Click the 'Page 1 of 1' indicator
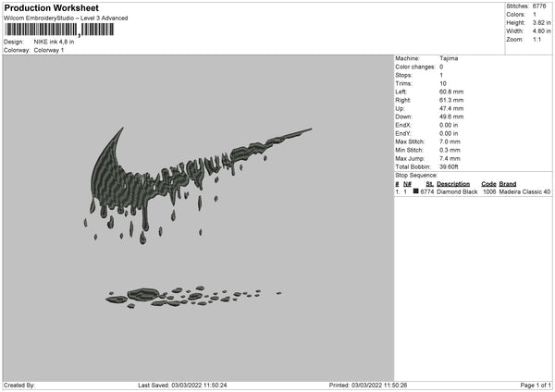The width and height of the screenshot is (555, 392). (536, 385)
